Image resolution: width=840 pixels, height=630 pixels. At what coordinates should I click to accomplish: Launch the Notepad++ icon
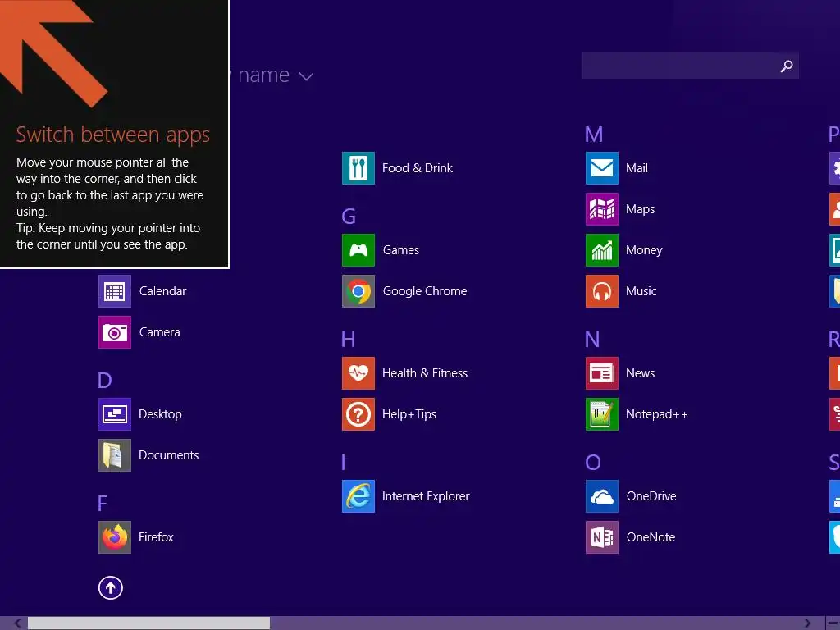[x=602, y=414]
